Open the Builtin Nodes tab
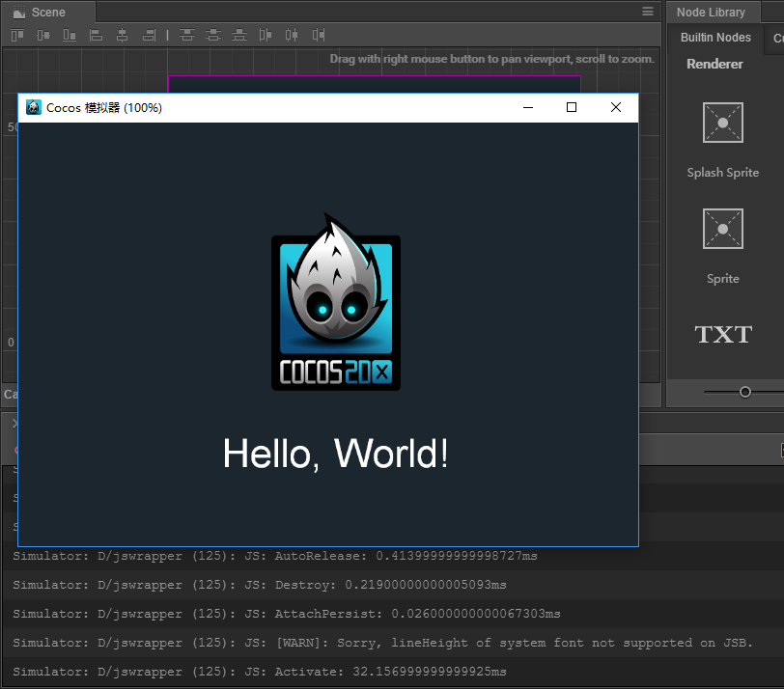This screenshot has width=784, height=689. [x=715, y=38]
